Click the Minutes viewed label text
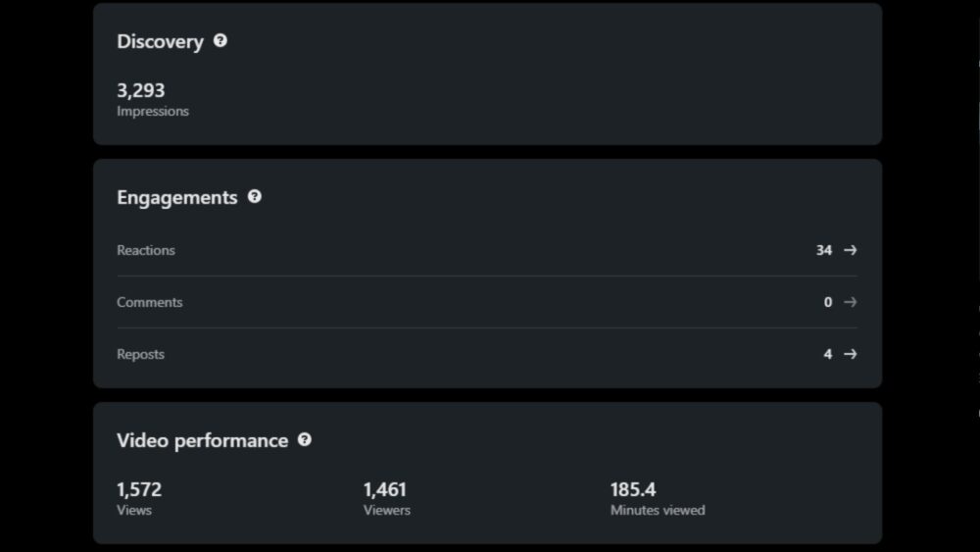The width and height of the screenshot is (980, 552). click(x=658, y=510)
